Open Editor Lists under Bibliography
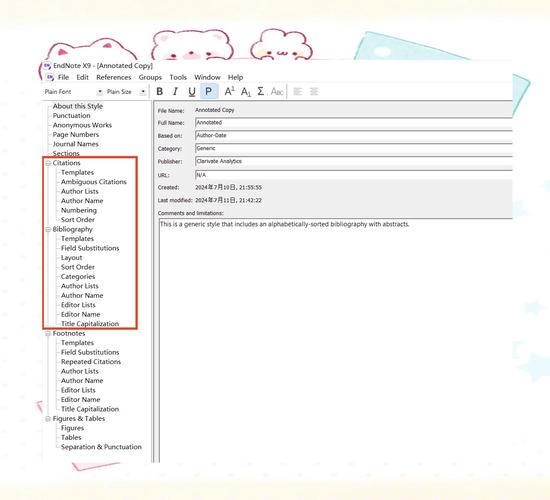Viewport: 550px width, 500px height. click(78, 305)
